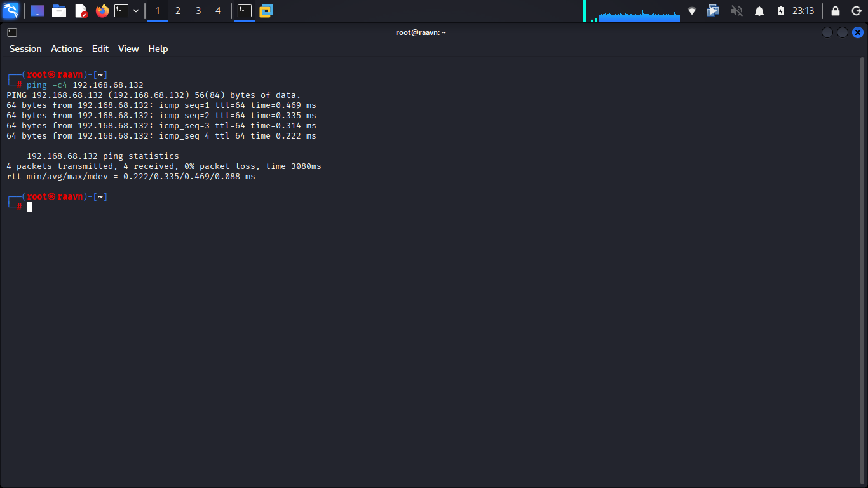Open the file manager from the panel
Viewport: 868px width, 488px height.
[59, 11]
